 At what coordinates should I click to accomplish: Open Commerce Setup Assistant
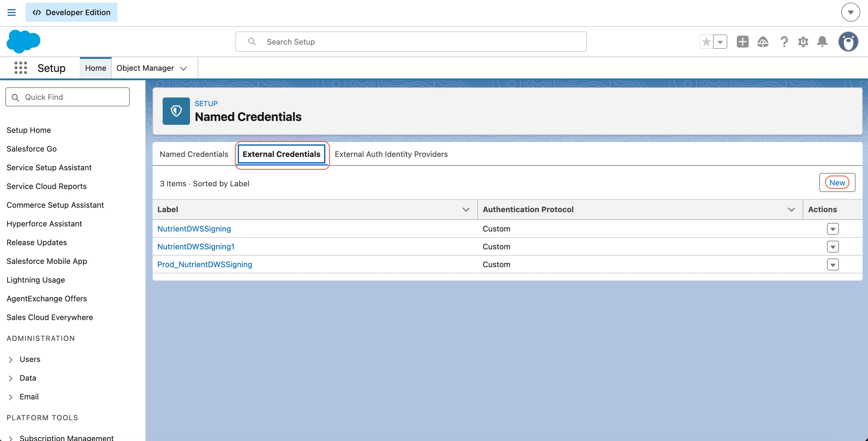(x=55, y=205)
